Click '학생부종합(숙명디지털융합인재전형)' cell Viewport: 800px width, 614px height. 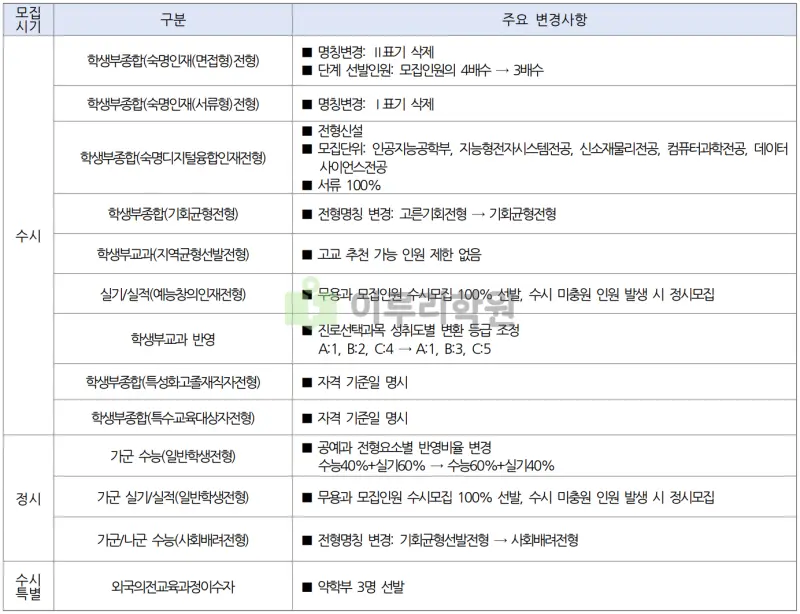tap(173, 157)
